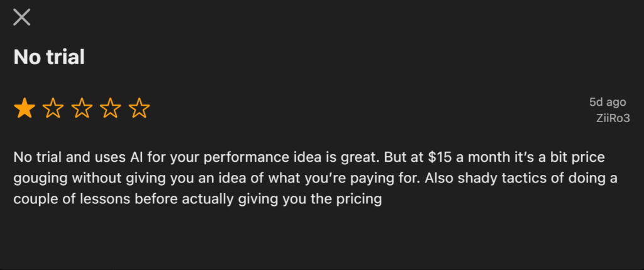Tap the third star in the rating
644x270 pixels.
click(82, 109)
